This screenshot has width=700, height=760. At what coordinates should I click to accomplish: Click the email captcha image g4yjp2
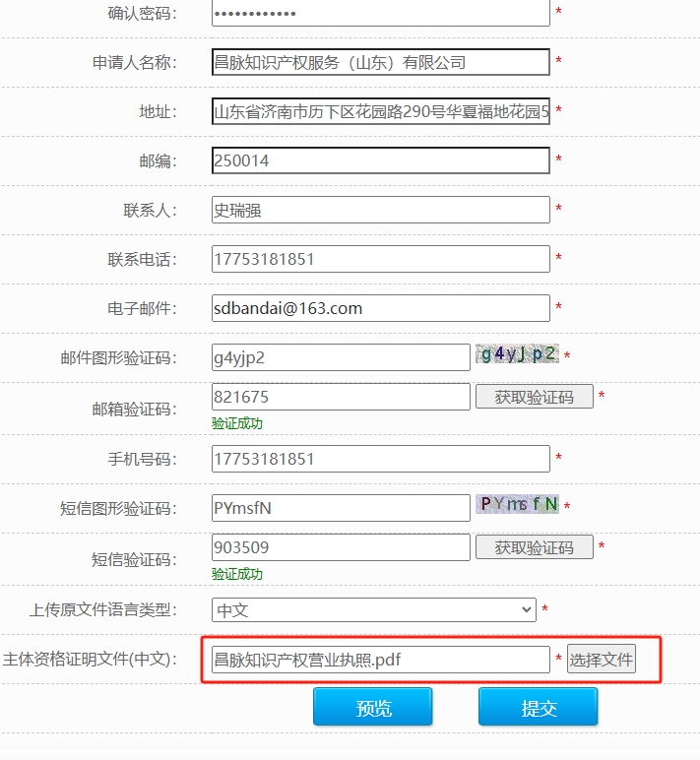[x=517, y=355]
